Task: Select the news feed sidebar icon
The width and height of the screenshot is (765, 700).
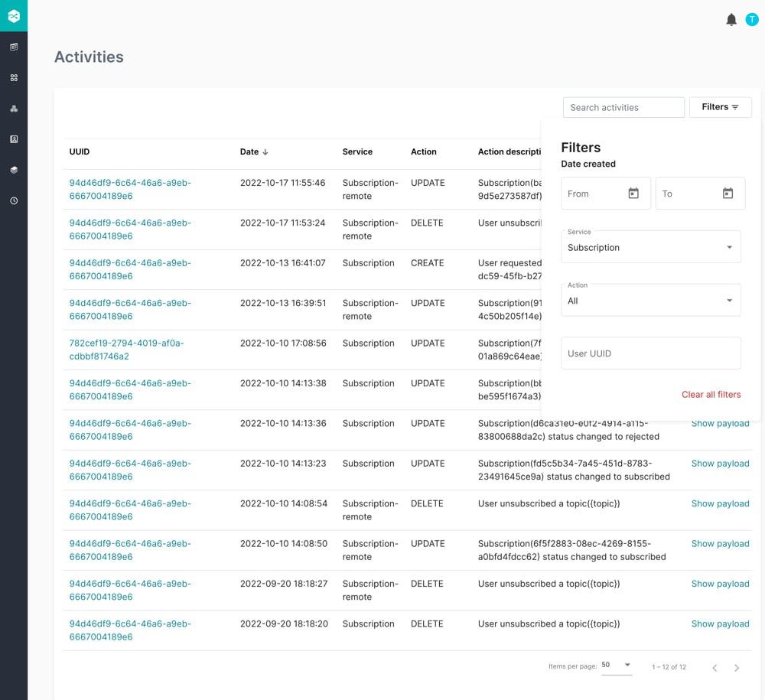Action: (x=13, y=47)
